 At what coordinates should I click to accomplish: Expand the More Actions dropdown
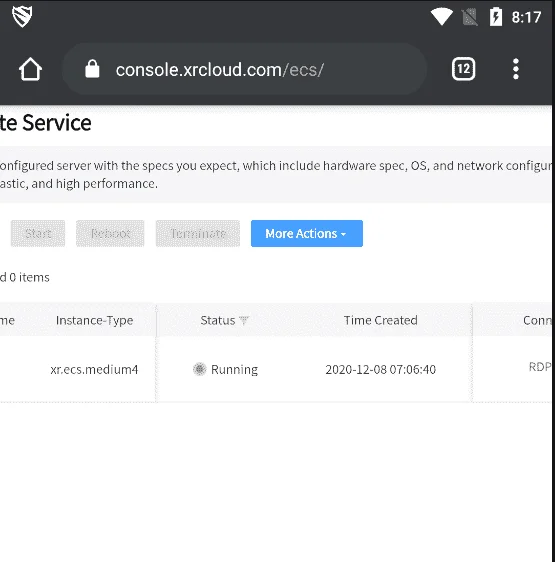pyautogui.click(x=307, y=233)
